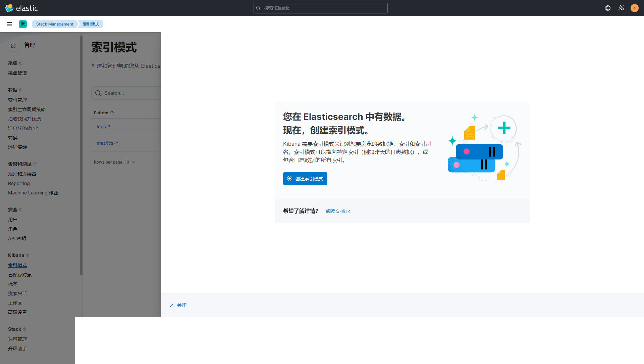Sort by Pattern column arrow
The image size is (644, 364).
pos(112,113)
